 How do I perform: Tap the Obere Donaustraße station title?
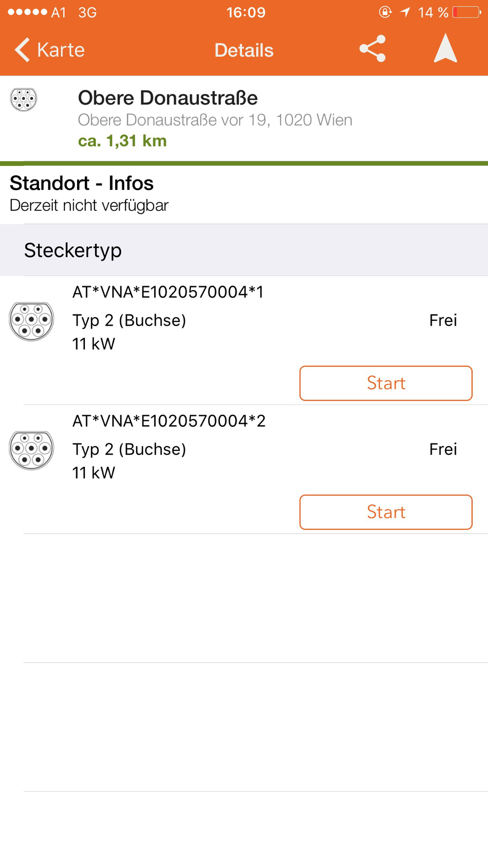tap(168, 98)
